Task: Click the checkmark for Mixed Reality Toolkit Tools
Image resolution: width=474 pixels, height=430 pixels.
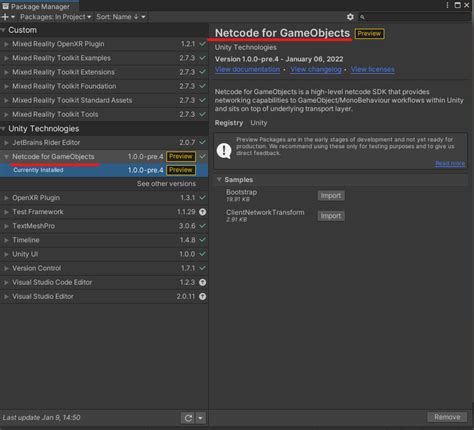Action: 202,114
